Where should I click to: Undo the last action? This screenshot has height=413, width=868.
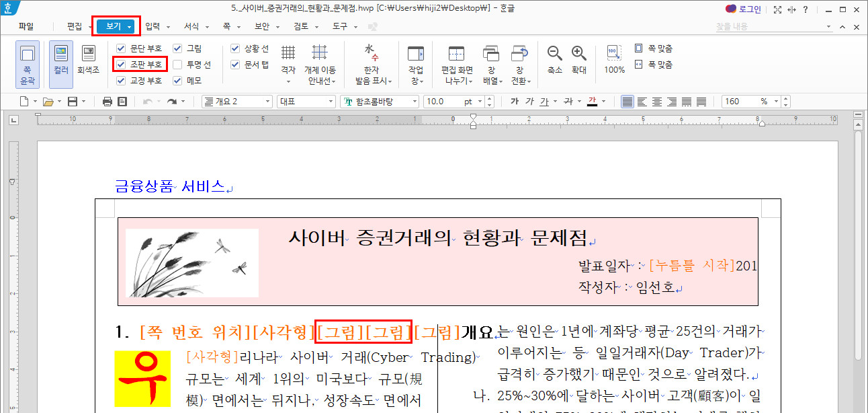coord(147,102)
